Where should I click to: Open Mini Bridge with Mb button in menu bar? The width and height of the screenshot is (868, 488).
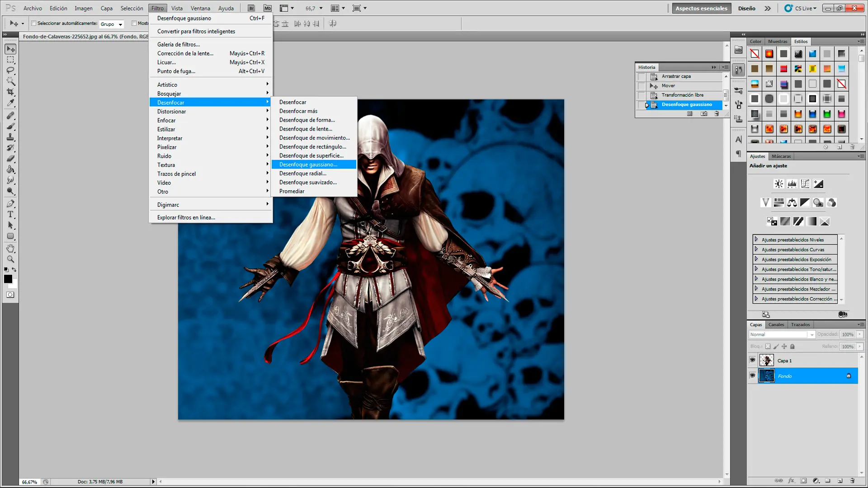pyautogui.click(x=268, y=8)
